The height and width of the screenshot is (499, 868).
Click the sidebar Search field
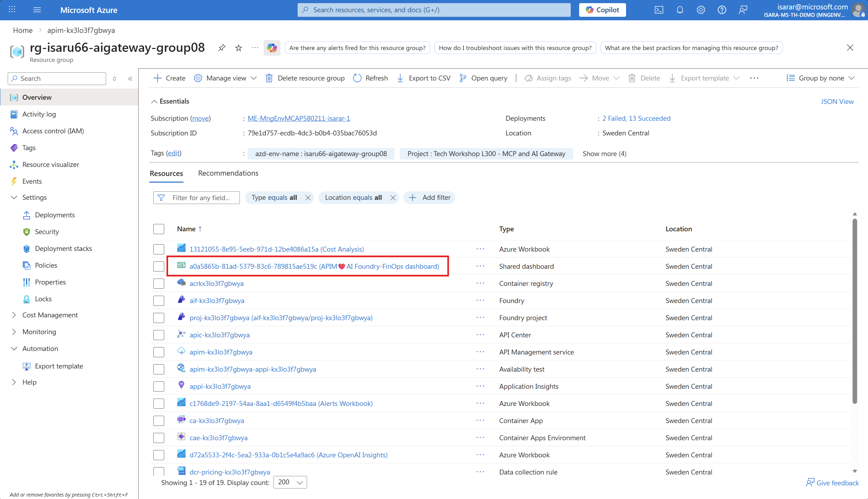(57, 78)
